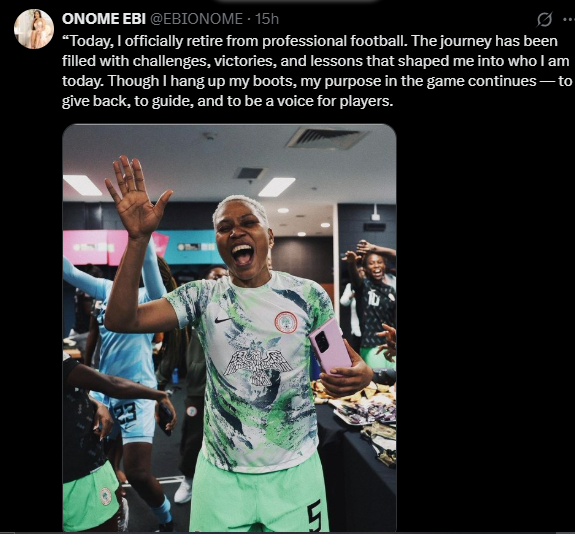Open the three-dot More options menu
The width and height of the screenshot is (575, 534).
point(569,19)
